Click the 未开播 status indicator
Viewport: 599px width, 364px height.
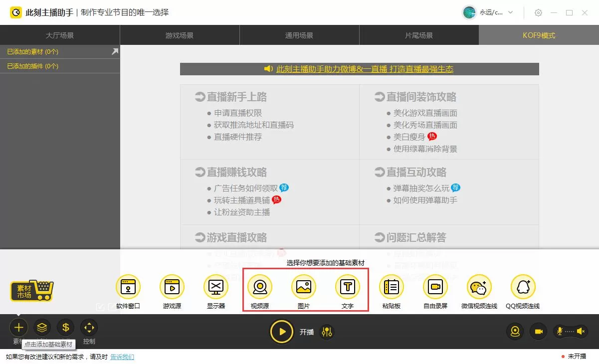click(574, 357)
